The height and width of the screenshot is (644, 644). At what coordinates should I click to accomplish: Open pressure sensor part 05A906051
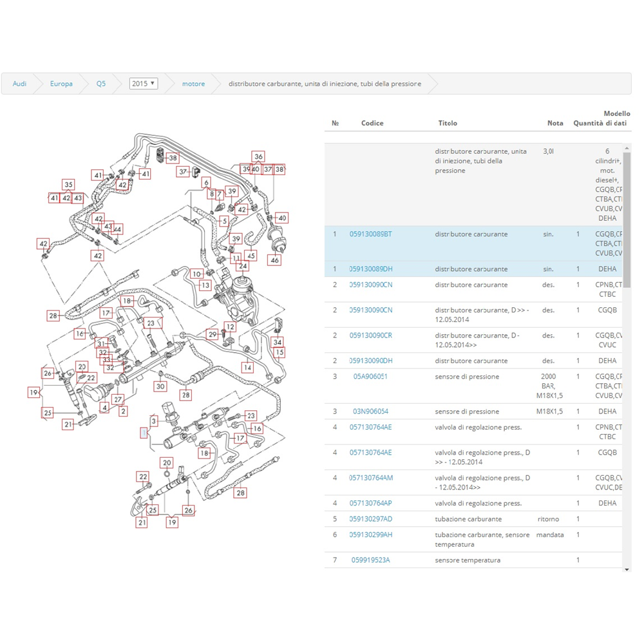[370, 377]
